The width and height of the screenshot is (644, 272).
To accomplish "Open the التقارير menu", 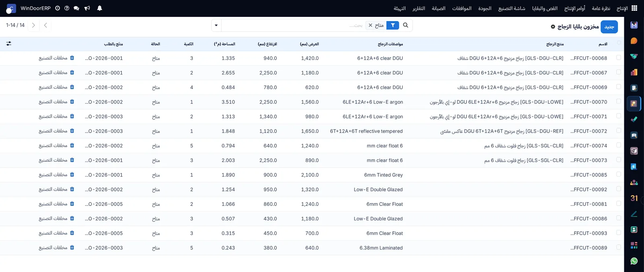I will pos(419,8).
